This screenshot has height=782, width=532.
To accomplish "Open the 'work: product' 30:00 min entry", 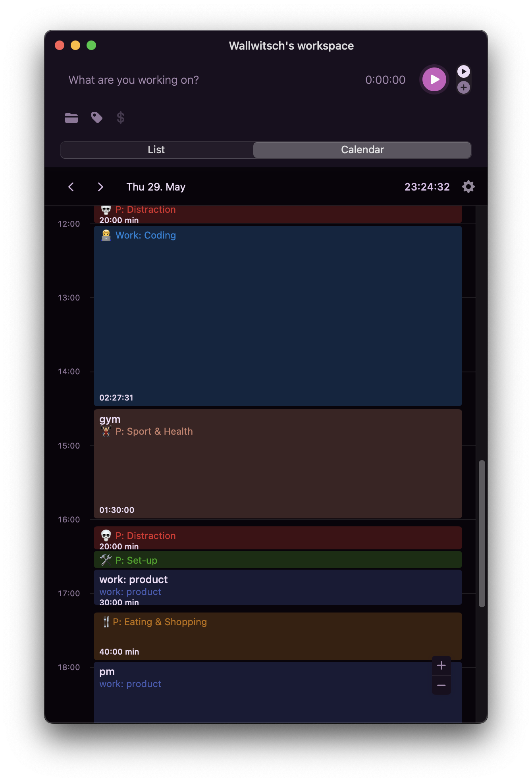I will coord(278,587).
